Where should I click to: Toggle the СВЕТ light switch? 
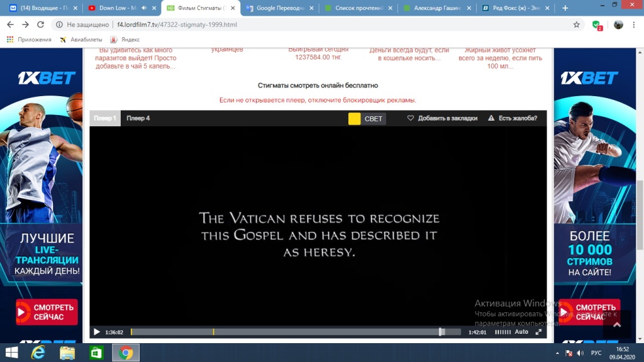pos(367,119)
